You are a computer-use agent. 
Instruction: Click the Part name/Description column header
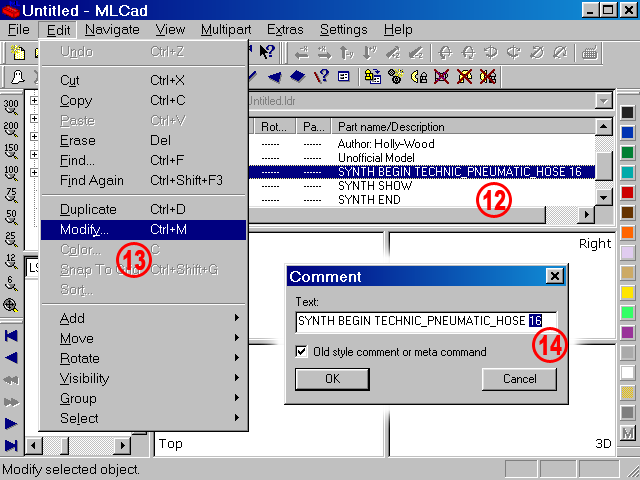coord(464,127)
